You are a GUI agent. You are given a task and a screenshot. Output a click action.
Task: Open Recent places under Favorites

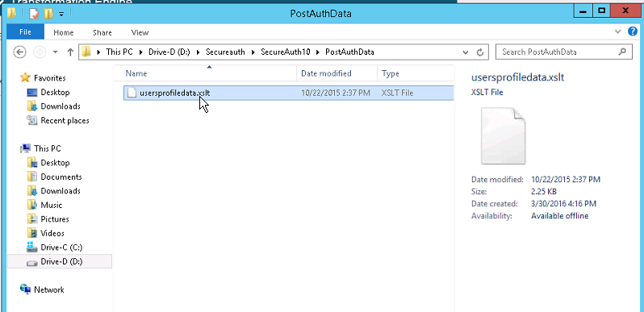click(x=65, y=121)
